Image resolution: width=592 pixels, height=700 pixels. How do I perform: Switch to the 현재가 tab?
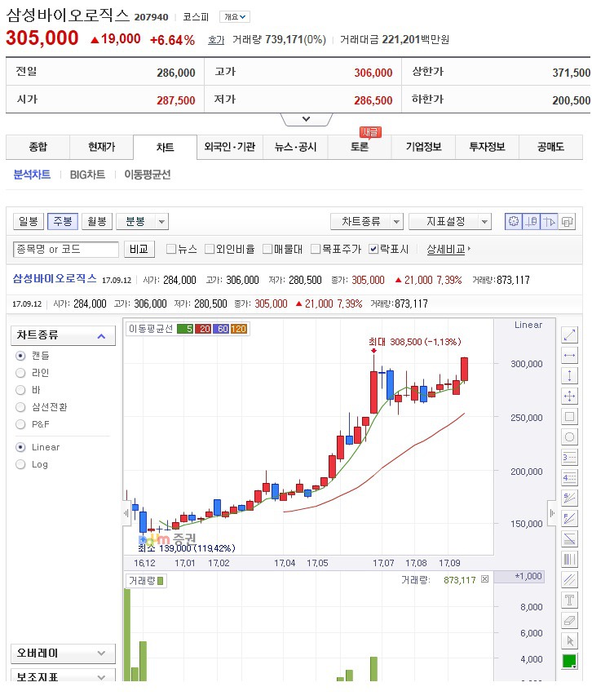[101, 147]
